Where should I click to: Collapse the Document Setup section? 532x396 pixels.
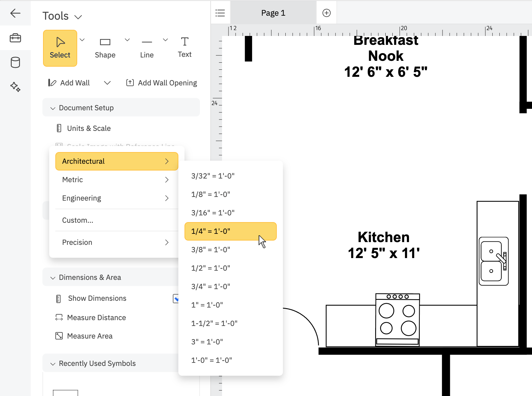pyautogui.click(x=53, y=108)
